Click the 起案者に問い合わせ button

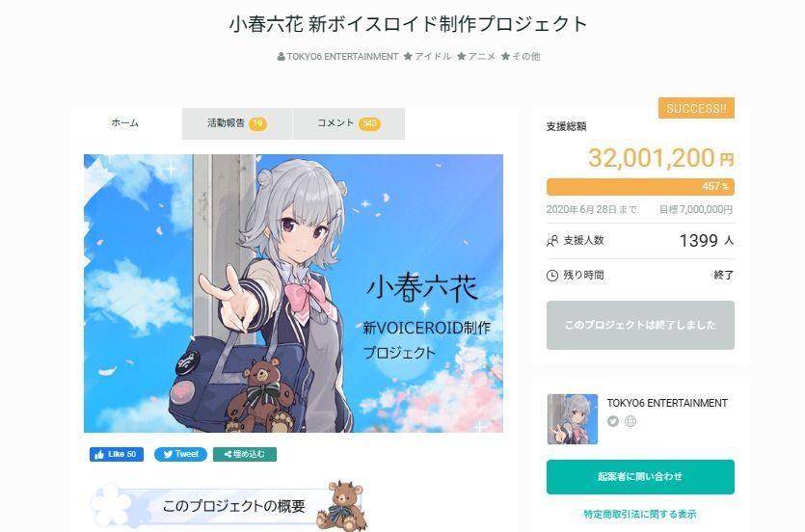tap(640, 477)
